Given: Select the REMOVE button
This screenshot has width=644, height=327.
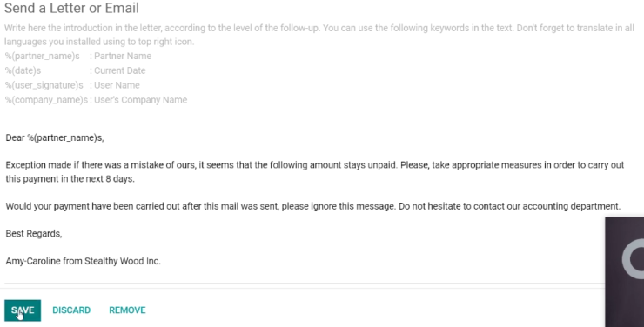Looking at the screenshot, I should 127,310.
